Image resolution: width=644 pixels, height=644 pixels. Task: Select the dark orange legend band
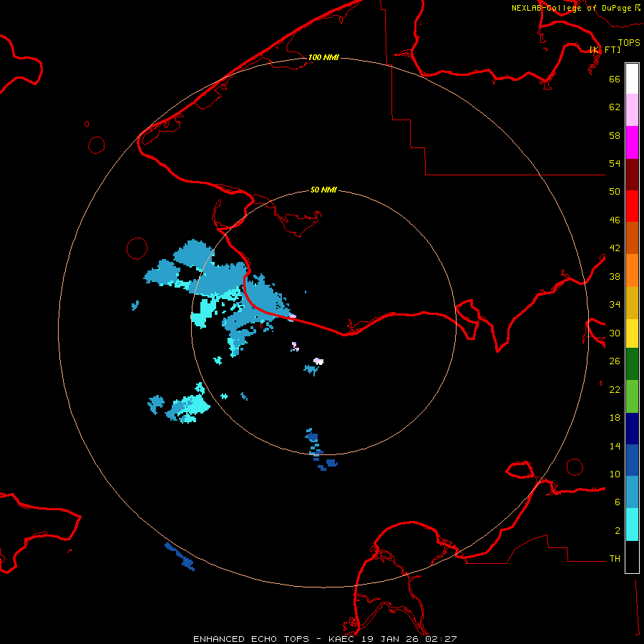click(632, 238)
